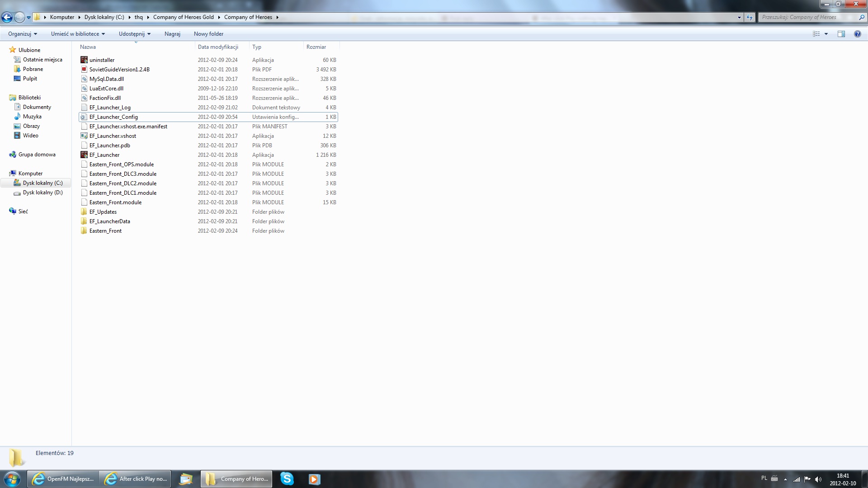Click the Forward navigation arrow button
Viewport: 868px width, 488px height.
click(19, 18)
